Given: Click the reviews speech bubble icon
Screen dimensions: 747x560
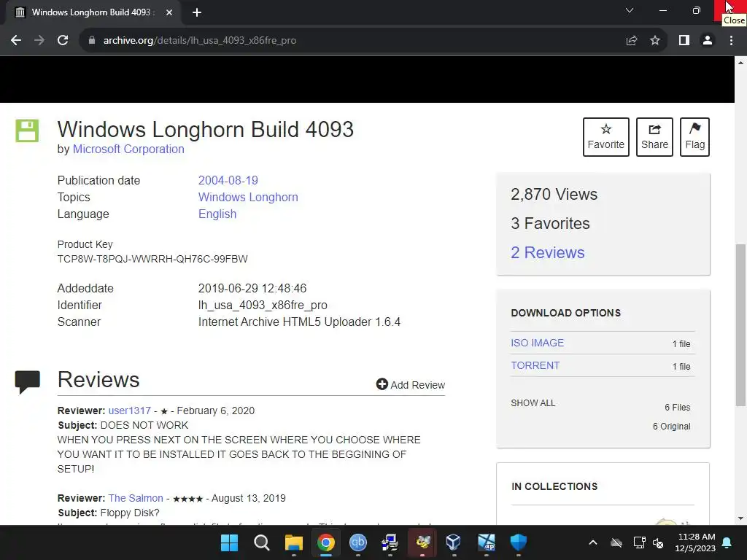Looking at the screenshot, I should (27, 381).
